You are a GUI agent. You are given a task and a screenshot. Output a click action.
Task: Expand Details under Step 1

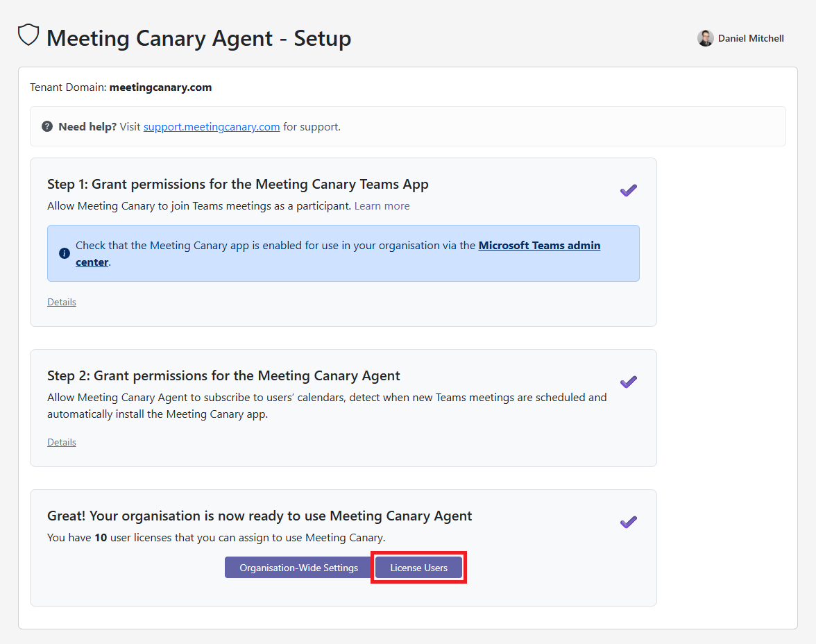pyautogui.click(x=61, y=302)
